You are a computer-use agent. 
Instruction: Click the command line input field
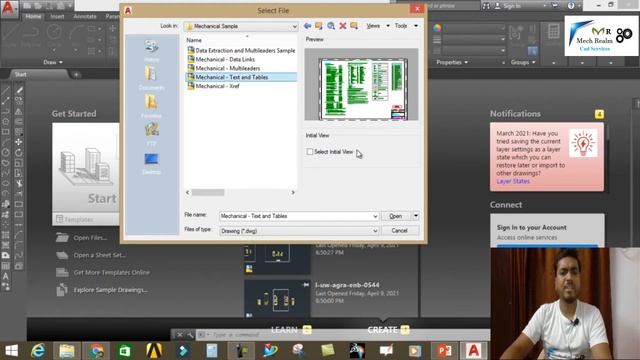[x=343, y=335]
